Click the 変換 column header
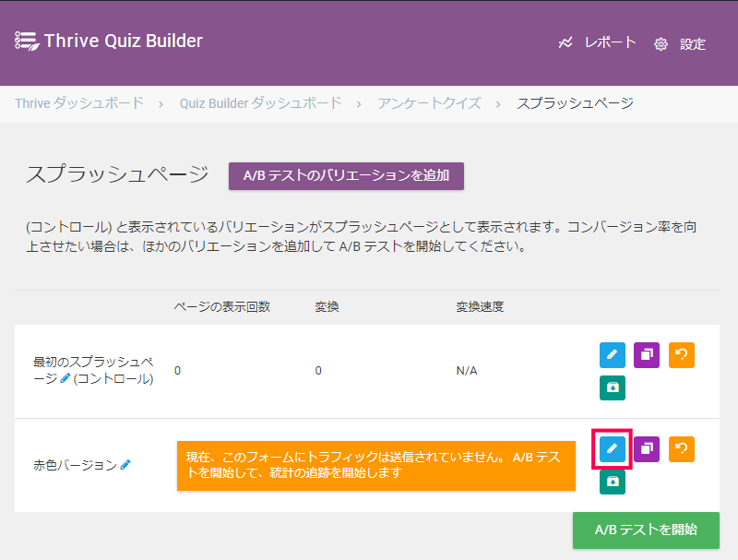 327,307
